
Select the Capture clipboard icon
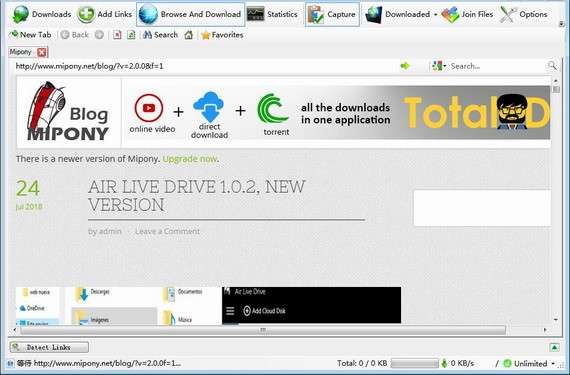[316, 15]
